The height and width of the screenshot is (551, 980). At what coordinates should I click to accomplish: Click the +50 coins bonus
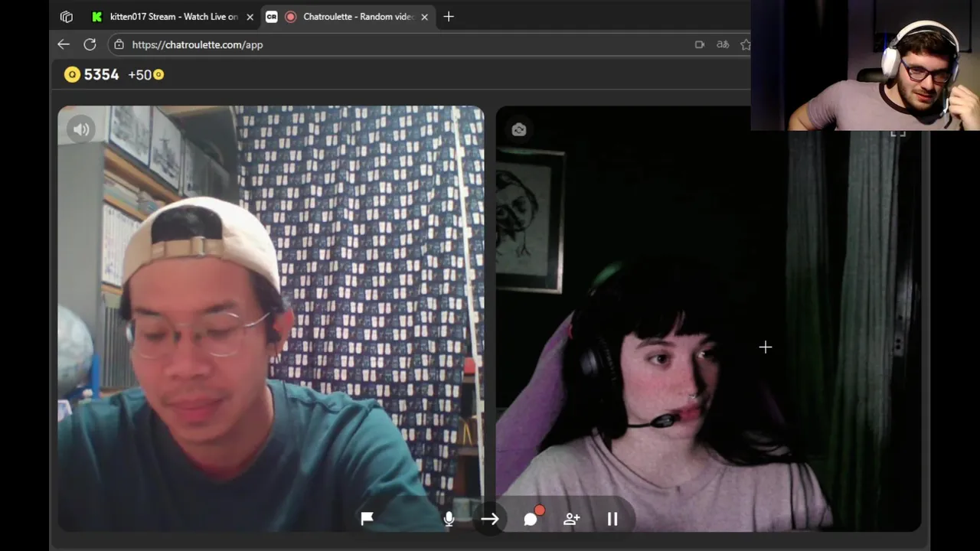click(x=145, y=74)
